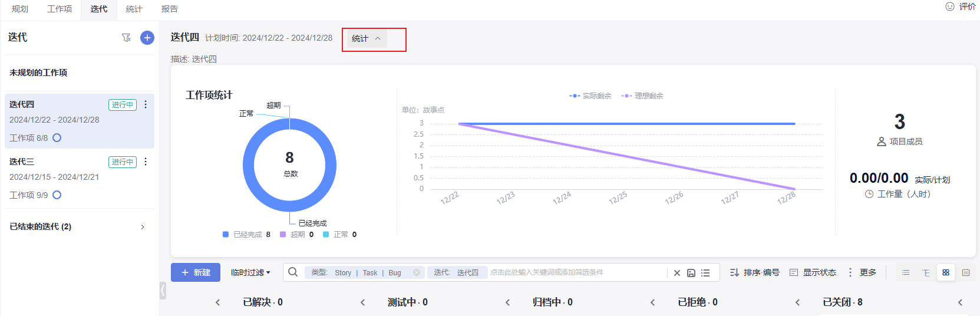The image size is (980, 316).
Task: Collapse the 已关闭 · 8 column
Action: tap(960, 302)
